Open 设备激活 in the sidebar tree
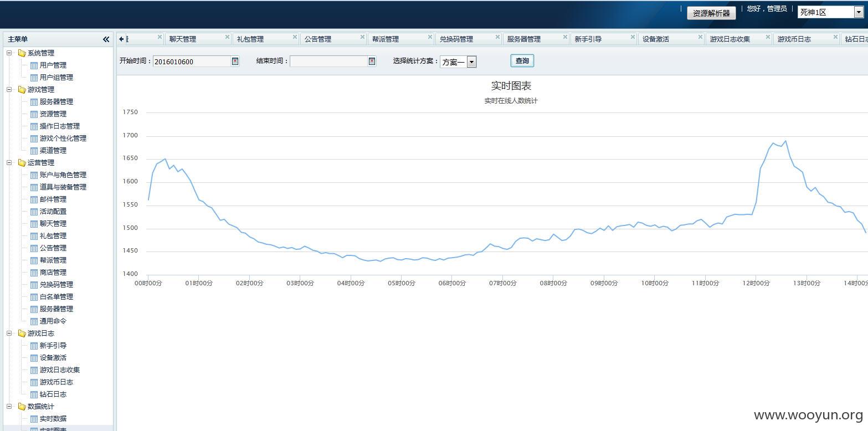The height and width of the screenshot is (431, 868). point(53,358)
